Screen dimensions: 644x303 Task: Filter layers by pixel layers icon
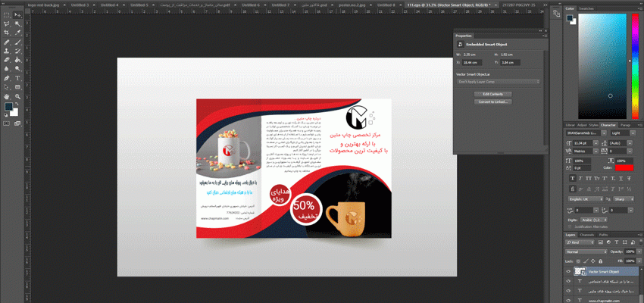(601, 242)
